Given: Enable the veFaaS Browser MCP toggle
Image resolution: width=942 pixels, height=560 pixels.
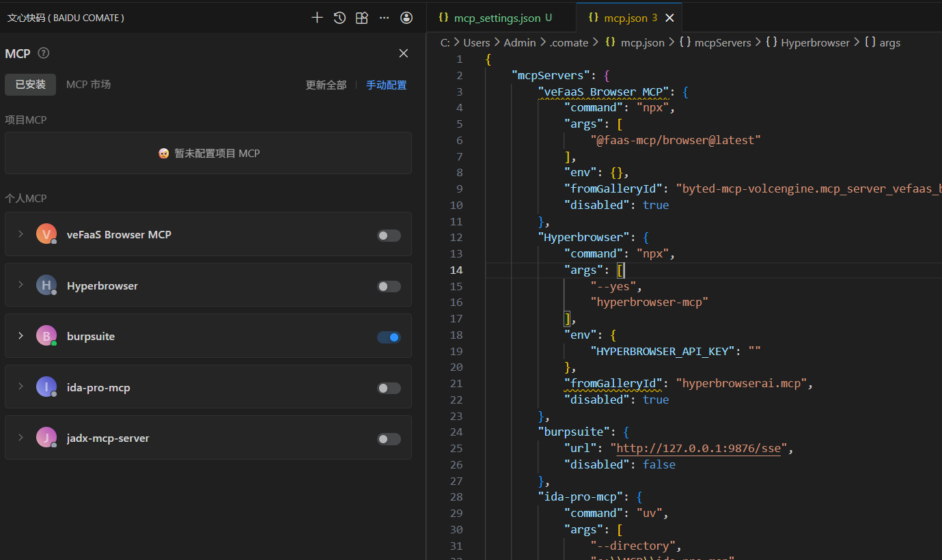Looking at the screenshot, I should click(x=389, y=236).
